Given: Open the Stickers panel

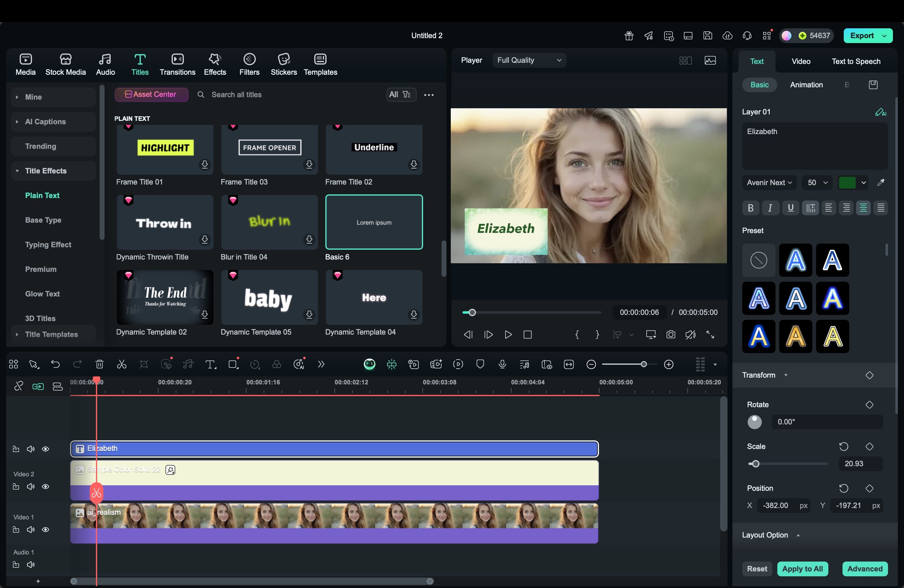Looking at the screenshot, I should (x=283, y=65).
